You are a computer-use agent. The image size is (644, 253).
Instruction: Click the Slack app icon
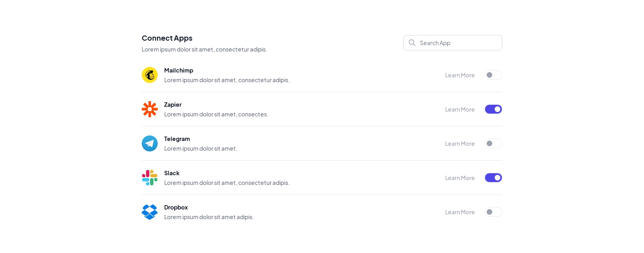[x=150, y=178]
